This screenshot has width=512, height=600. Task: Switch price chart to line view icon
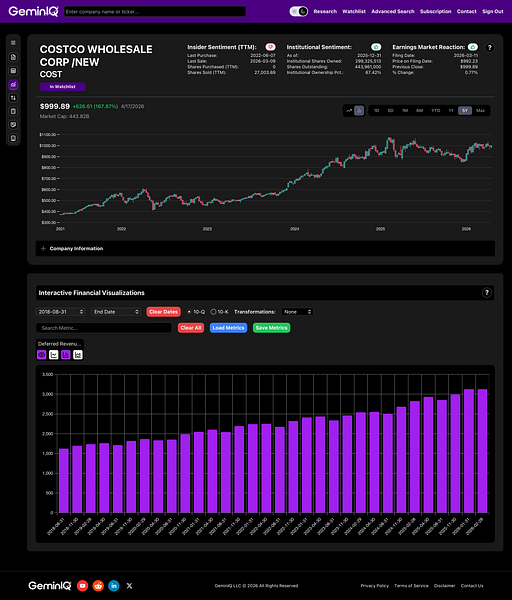349,111
